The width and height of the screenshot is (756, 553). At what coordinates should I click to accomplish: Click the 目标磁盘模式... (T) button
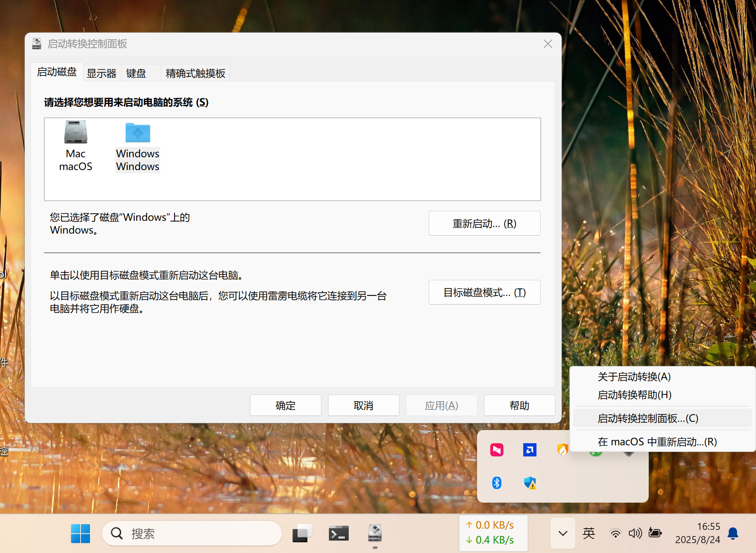click(x=484, y=292)
